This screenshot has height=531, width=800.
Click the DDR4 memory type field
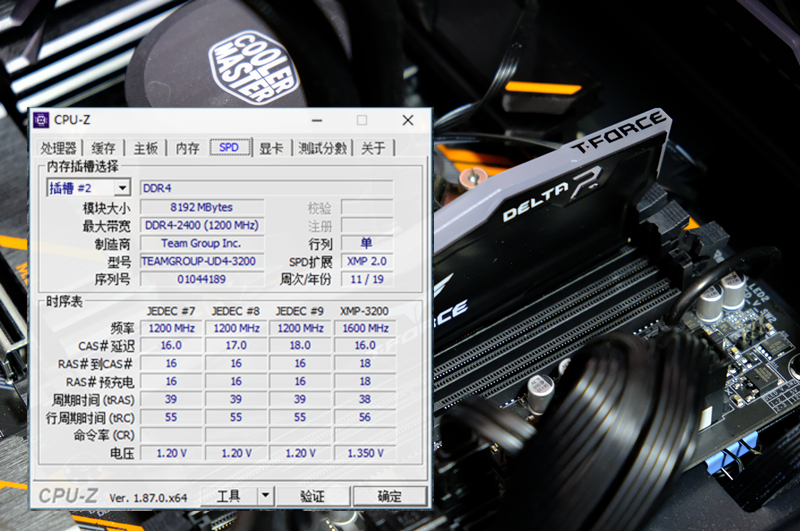[266, 188]
